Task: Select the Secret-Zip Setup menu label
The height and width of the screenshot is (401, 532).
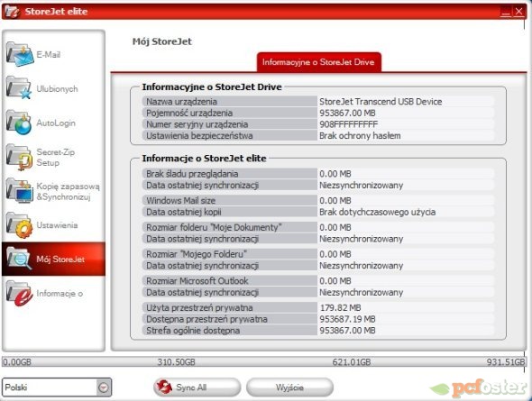Action: [55, 158]
